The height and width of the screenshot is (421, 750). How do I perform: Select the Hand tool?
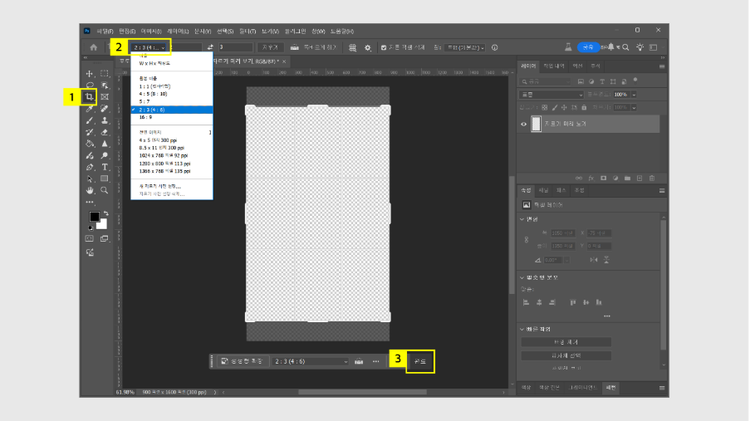pyautogui.click(x=90, y=190)
